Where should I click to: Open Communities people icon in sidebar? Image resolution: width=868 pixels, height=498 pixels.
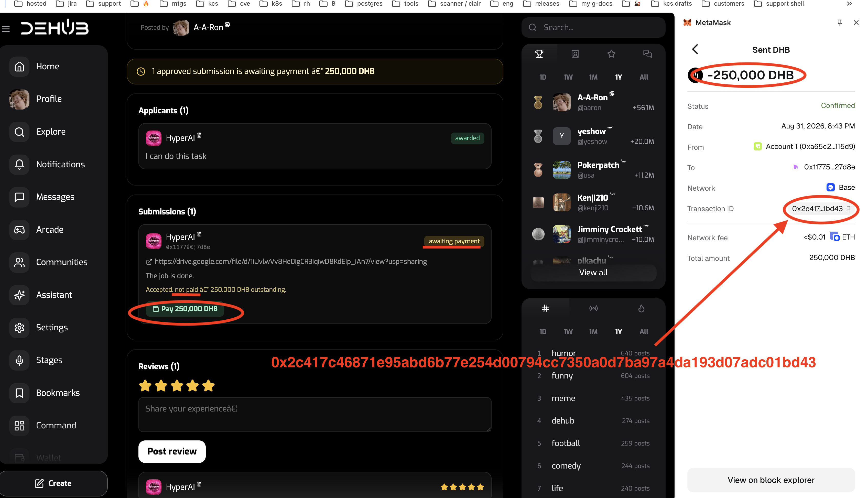[19, 262]
